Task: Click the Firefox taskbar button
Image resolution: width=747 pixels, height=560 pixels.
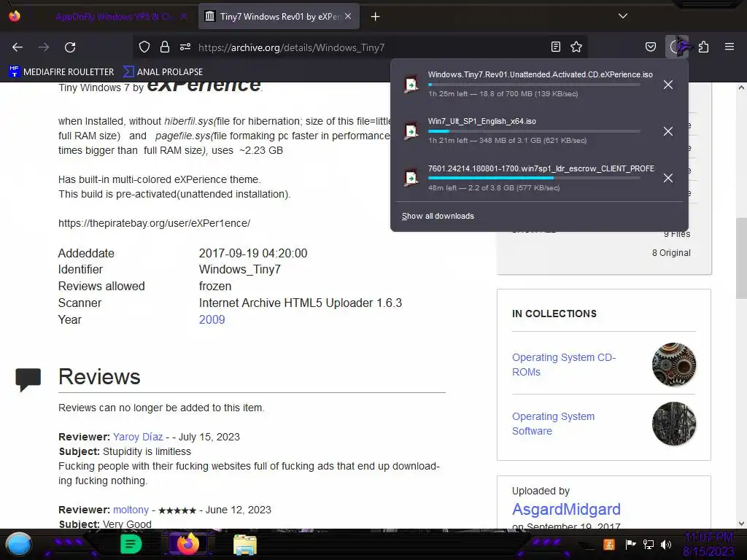Action: click(187, 544)
